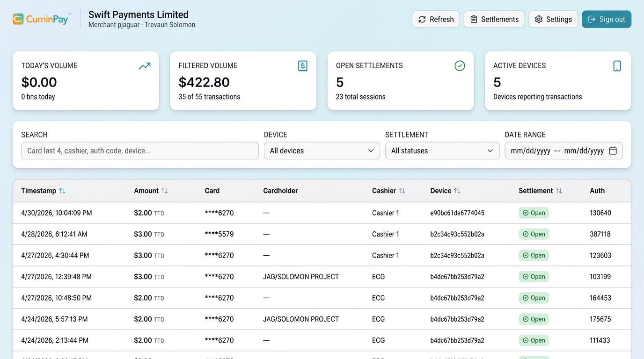Sort by Settlement using its sort arrows

point(559,191)
